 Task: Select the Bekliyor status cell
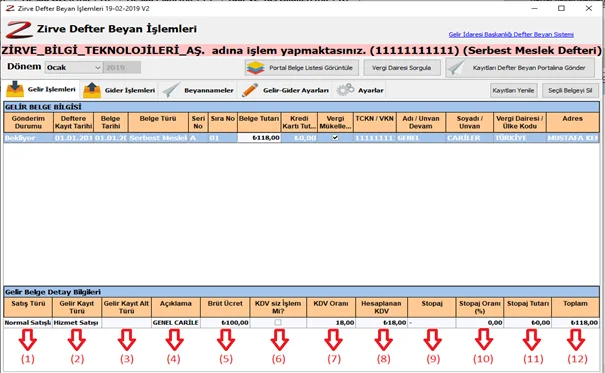point(29,138)
